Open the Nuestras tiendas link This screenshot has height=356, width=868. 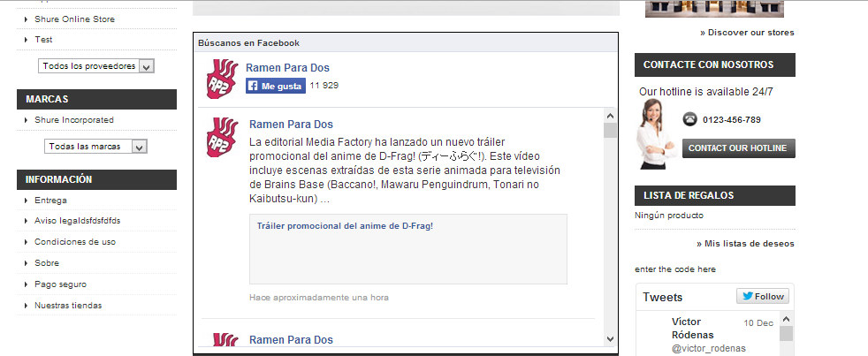(68, 305)
